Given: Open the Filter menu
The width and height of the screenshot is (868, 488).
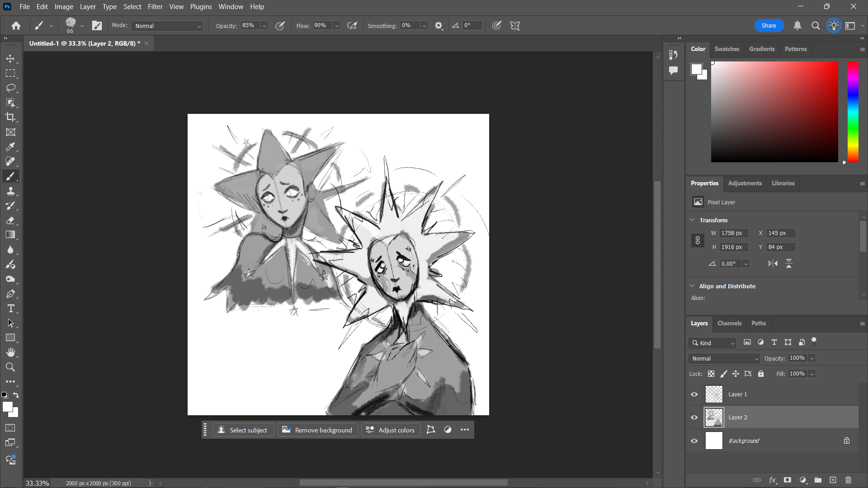Looking at the screenshot, I should coord(155,7).
